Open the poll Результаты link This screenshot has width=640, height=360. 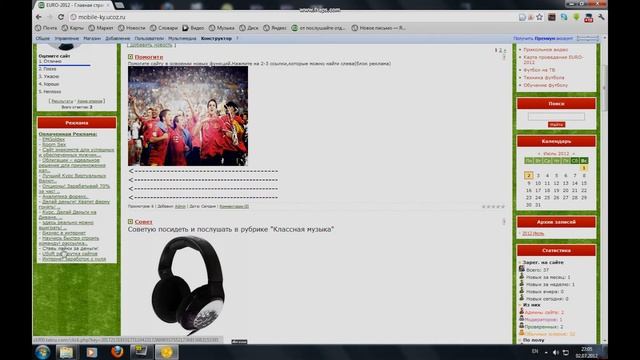click(62, 101)
